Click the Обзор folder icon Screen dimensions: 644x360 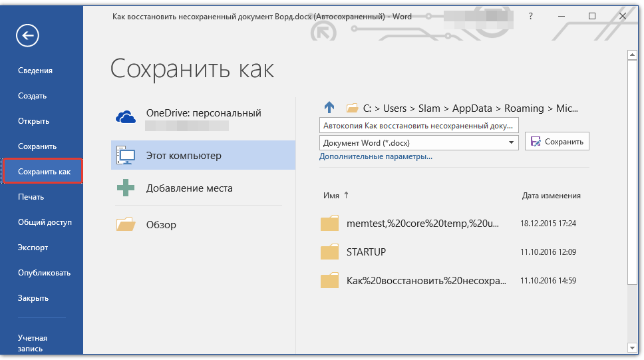point(126,224)
